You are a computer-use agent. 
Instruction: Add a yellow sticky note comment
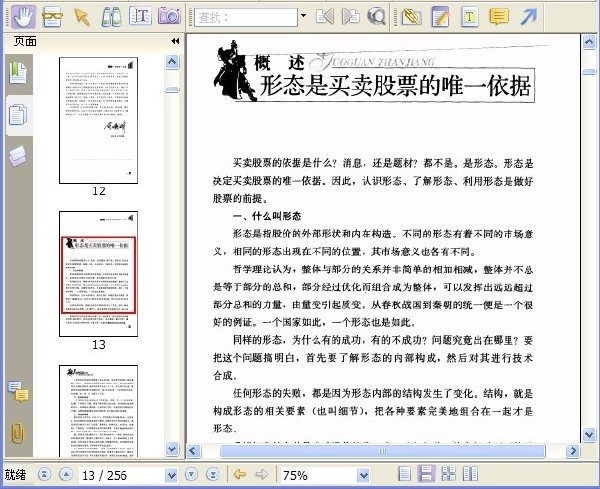pos(499,17)
